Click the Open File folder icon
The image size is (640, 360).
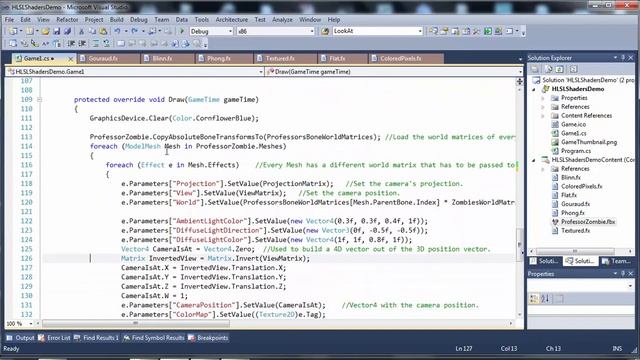[45, 31]
